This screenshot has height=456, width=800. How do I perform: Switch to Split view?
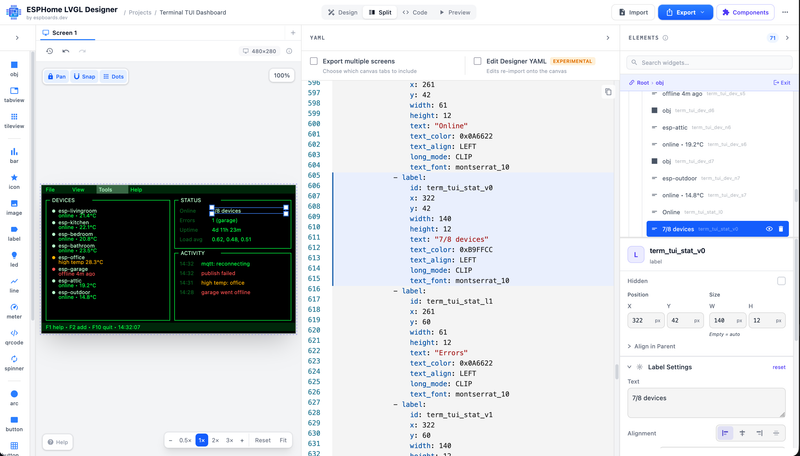(x=380, y=12)
